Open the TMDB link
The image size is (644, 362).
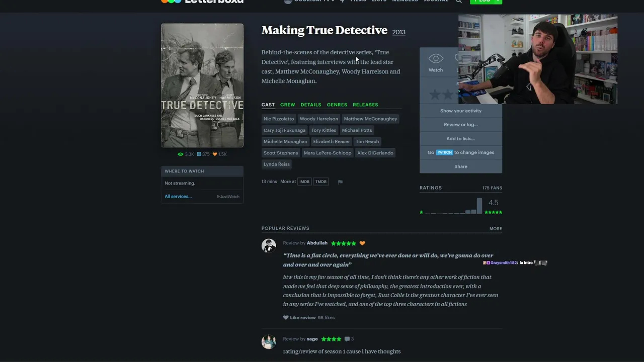321,182
